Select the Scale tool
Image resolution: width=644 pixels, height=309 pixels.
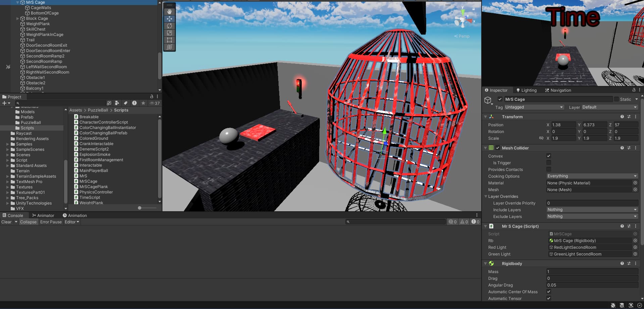169,33
